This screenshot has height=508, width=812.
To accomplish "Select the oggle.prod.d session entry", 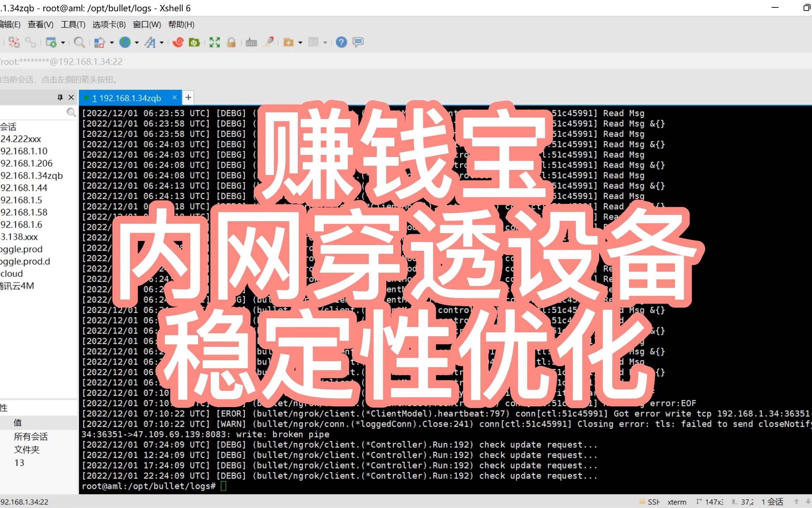I will (25, 261).
